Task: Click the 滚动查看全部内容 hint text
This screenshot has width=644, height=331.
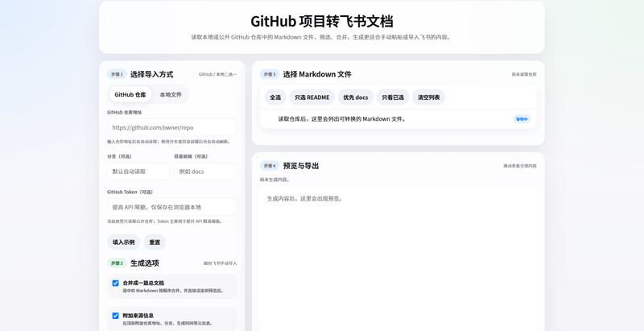Action: click(520, 166)
